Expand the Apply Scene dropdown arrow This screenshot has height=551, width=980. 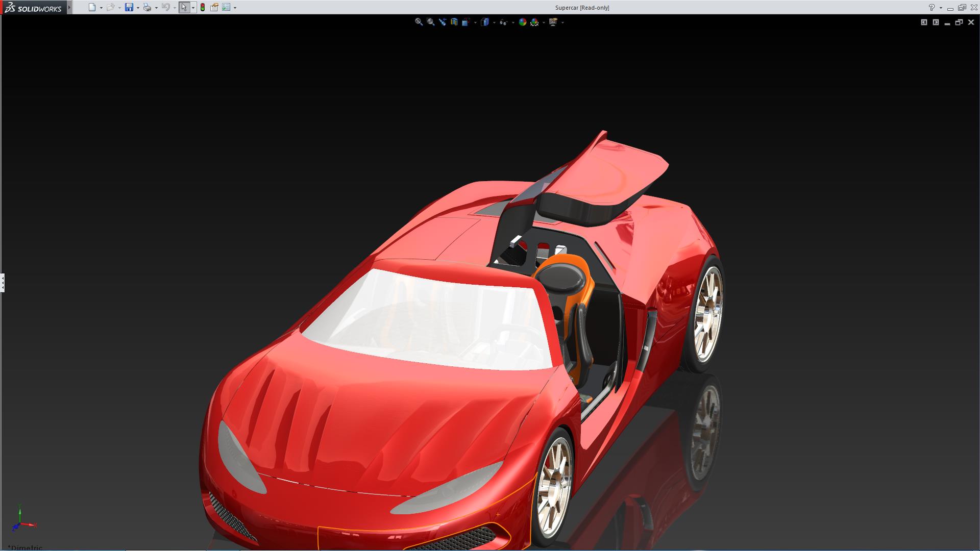coord(544,22)
